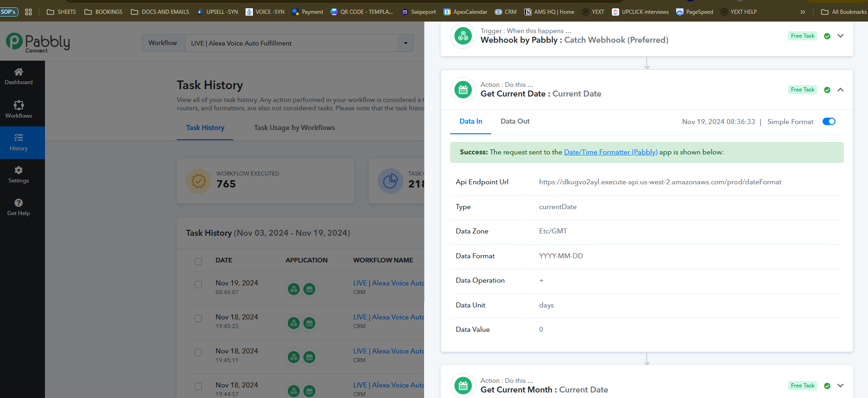Switch to the Data Out tab
This screenshot has width=868, height=398.
click(x=515, y=121)
